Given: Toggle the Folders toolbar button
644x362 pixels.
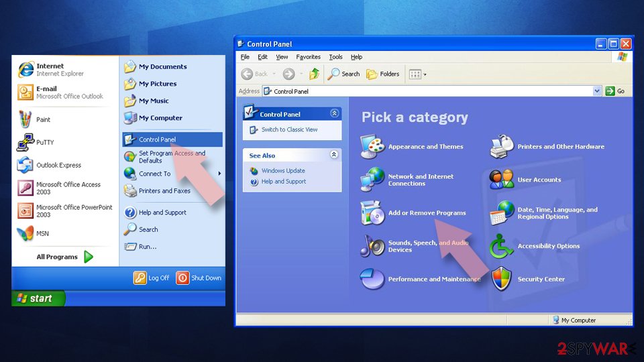Looking at the screenshot, I should [x=383, y=74].
